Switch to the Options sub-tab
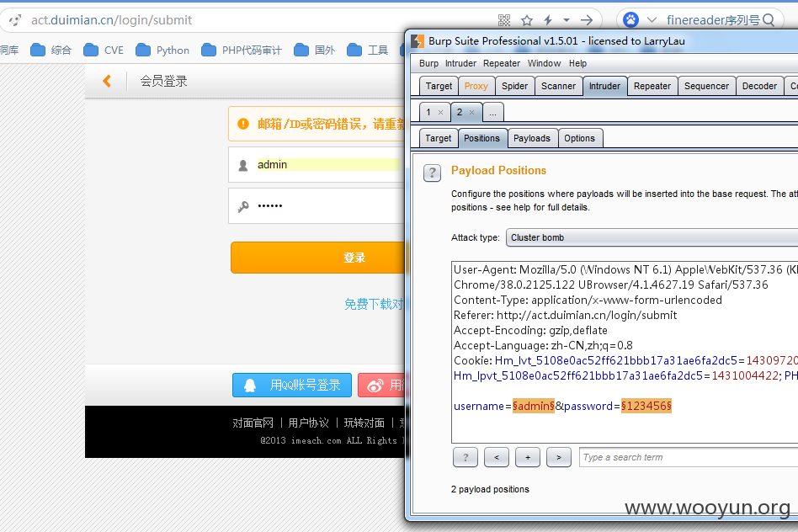 [x=579, y=139]
